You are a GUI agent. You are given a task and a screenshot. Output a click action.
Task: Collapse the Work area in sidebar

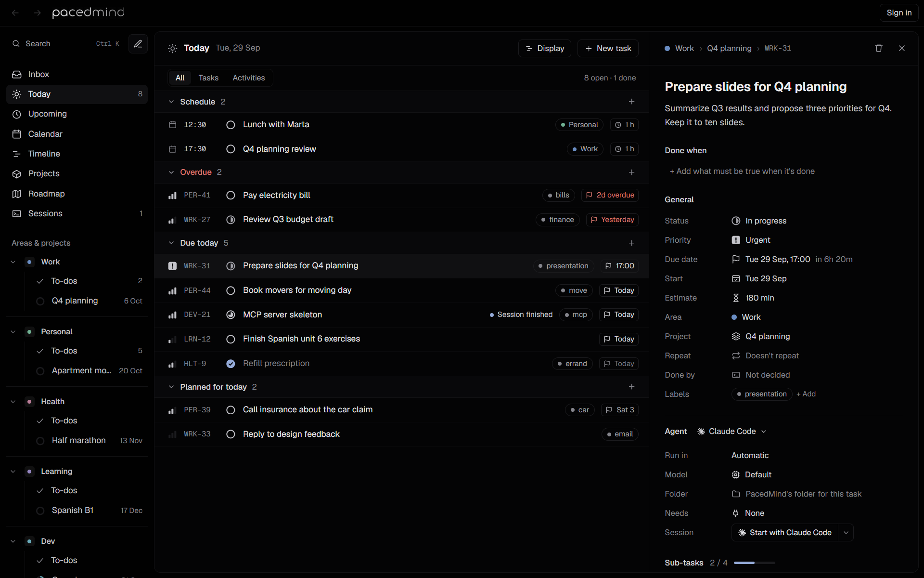(x=13, y=262)
